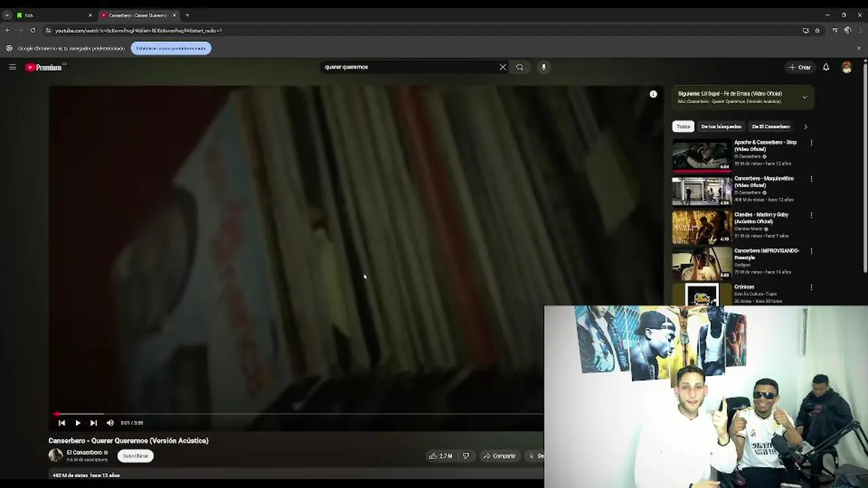Viewport: 868px width, 488px height.
Task: Expand the Siguiente mix playlist panel
Action: click(x=805, y=98)
